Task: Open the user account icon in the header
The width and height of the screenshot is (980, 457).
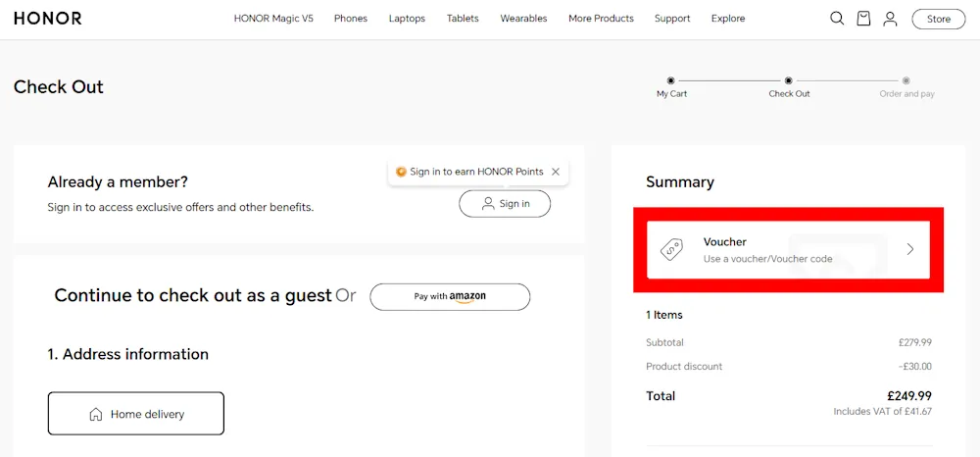Action: [x=890, y=19]
